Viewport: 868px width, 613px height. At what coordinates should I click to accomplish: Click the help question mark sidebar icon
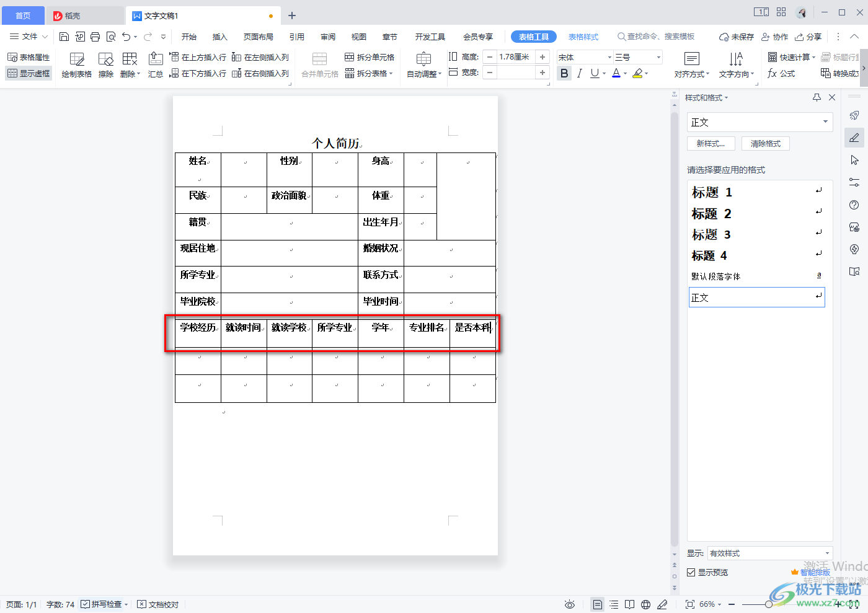854,205
